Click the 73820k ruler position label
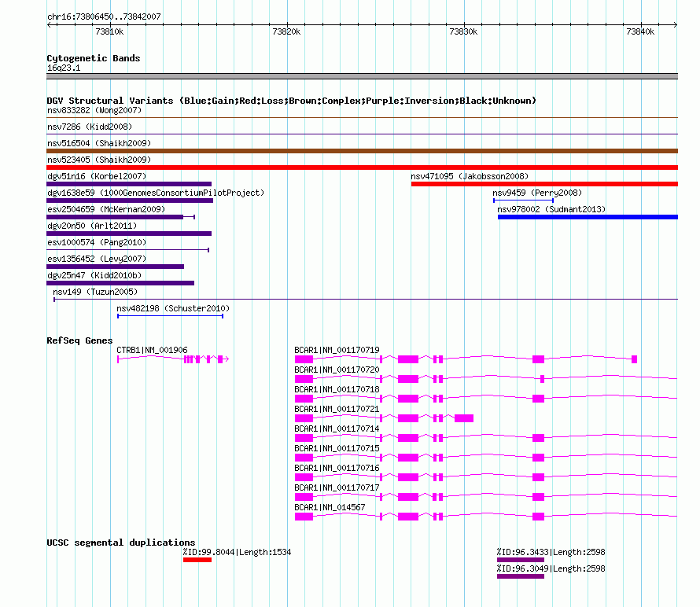The height and width of the screenshot is (607, 700). [286, 31]
